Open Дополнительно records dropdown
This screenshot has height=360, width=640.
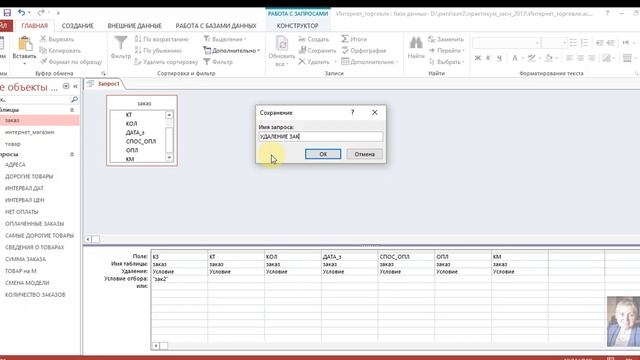[369, 62]
